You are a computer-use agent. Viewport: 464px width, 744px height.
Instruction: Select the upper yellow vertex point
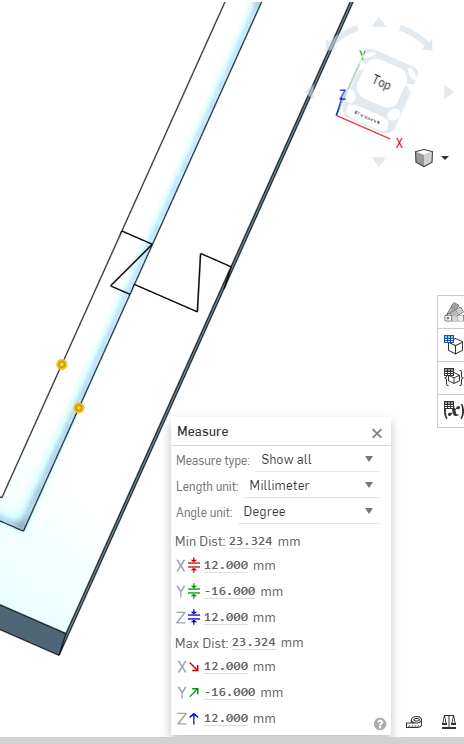coord(61,364)
